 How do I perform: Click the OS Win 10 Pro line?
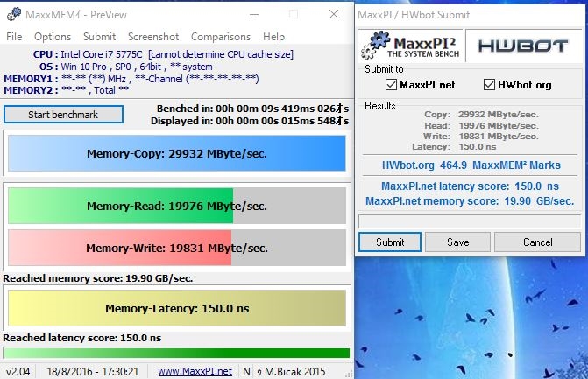point(126,67)
